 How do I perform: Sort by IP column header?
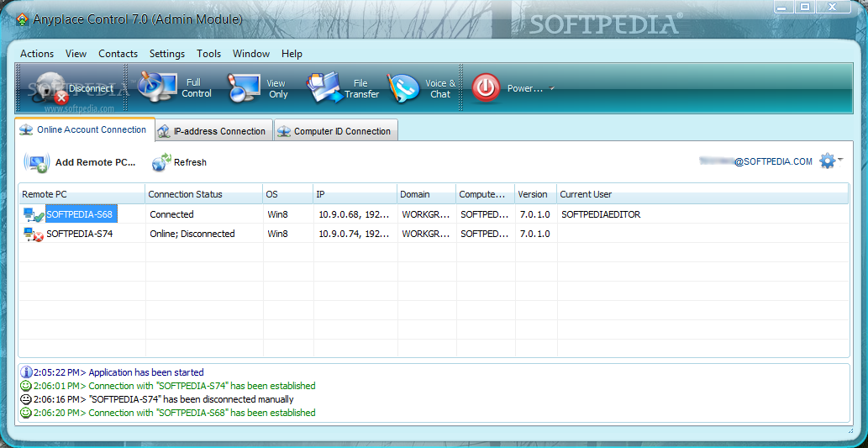click(x=355, y=194)
